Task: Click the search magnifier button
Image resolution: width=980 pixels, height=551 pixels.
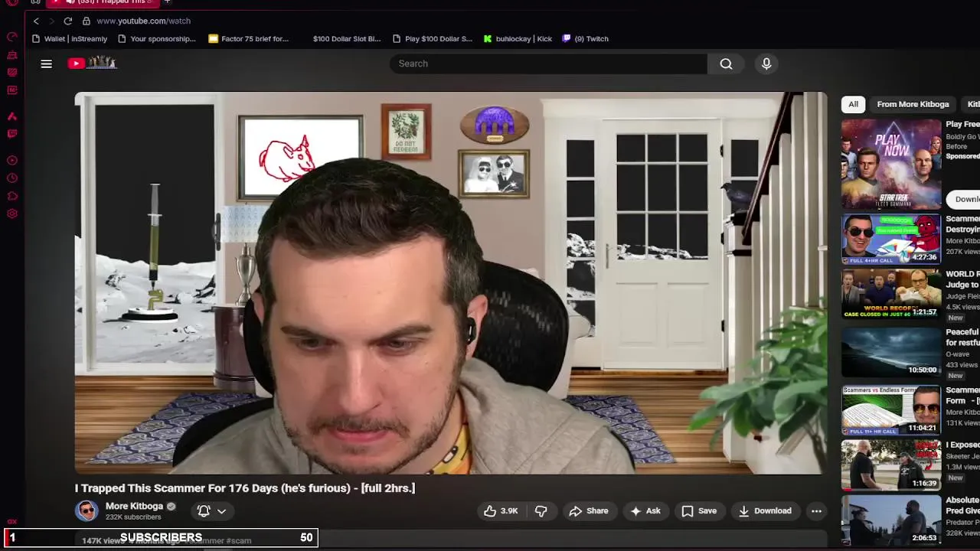Action: [x=726, y=64]
